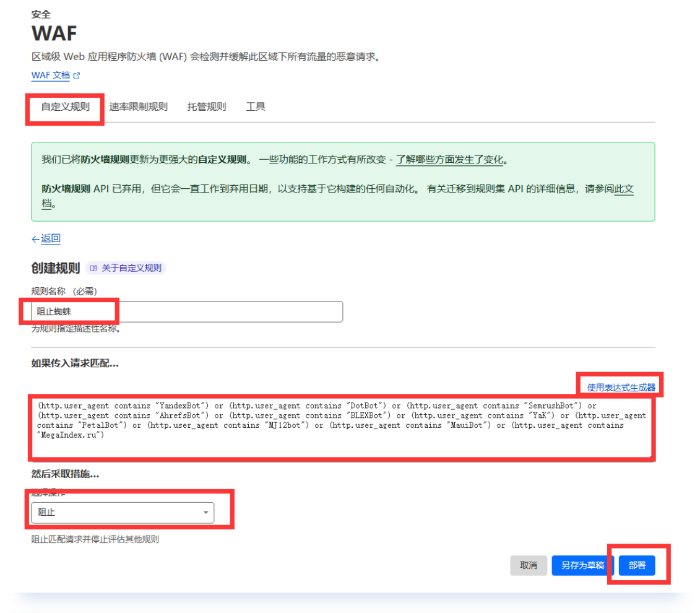
Task: Switch to the 速率限制规则 tab
Action: click(138, 107)
